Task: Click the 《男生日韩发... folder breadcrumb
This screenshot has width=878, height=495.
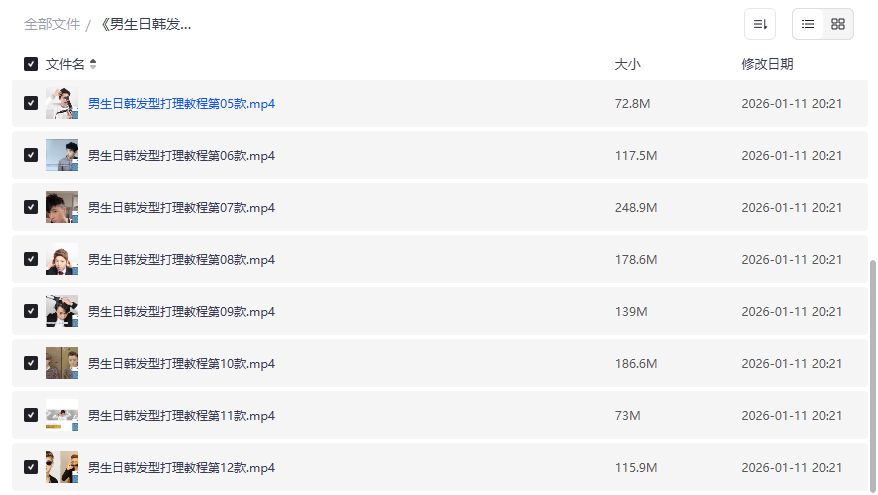Action: pyautogui.click(x=145, y=24)
